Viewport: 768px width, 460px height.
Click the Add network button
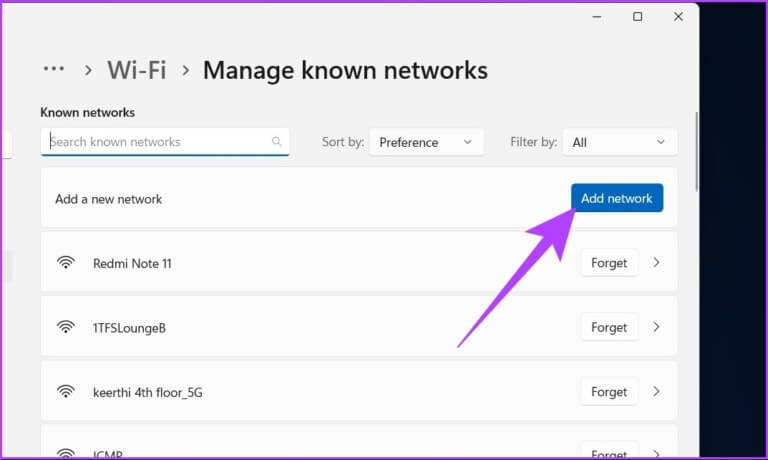(617, 198)
